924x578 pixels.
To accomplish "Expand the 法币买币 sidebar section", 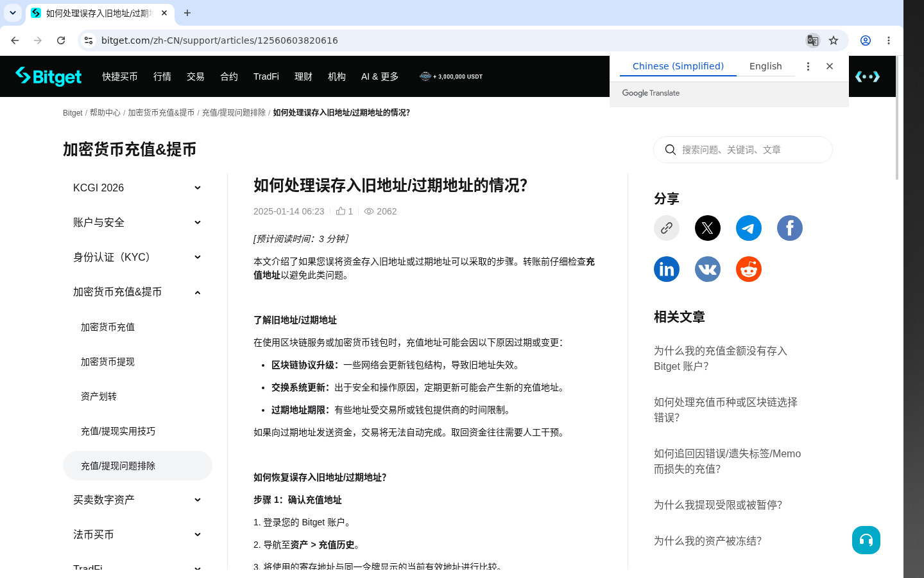I will (x=137, y=534).
